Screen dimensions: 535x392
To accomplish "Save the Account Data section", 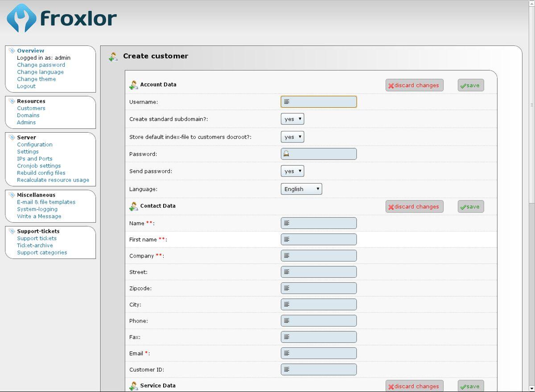I will coord(471,85).
